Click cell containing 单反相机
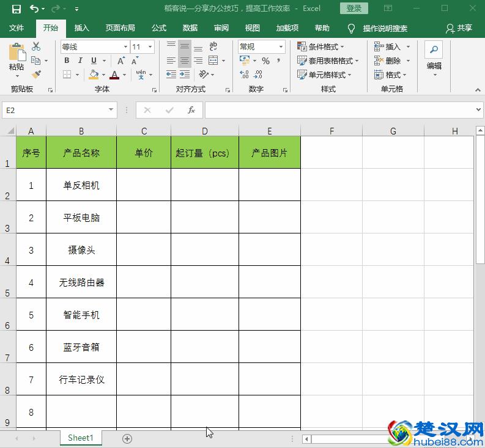Image resolution: width=485 pixels, height=448 pixels. coord(81,185)
